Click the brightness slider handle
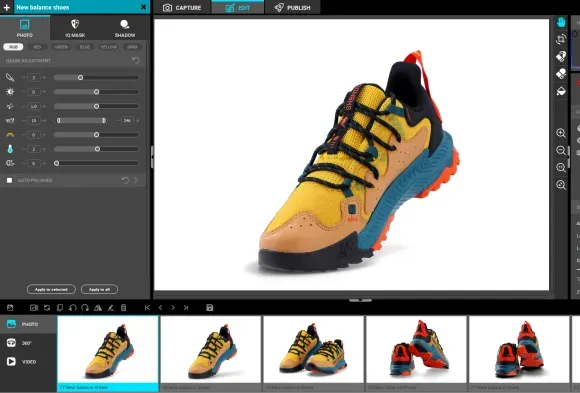Screen dimensions: 580x393 (x=97, y=92)
